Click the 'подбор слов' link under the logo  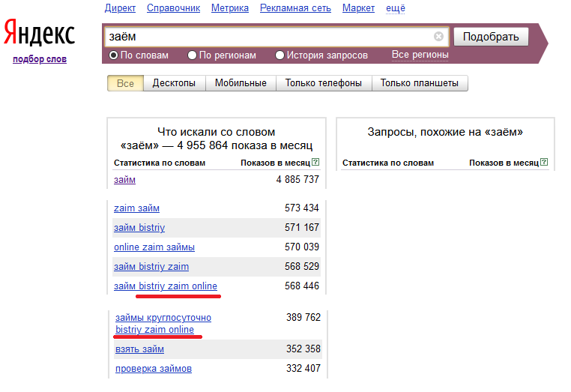40,59
